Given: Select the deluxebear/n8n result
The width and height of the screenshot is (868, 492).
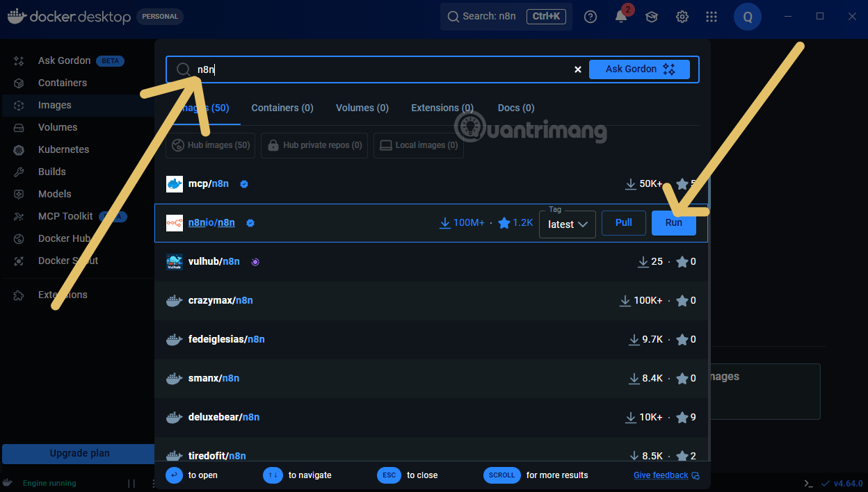Looking at the screenshot, I should (x=431, y=418).
